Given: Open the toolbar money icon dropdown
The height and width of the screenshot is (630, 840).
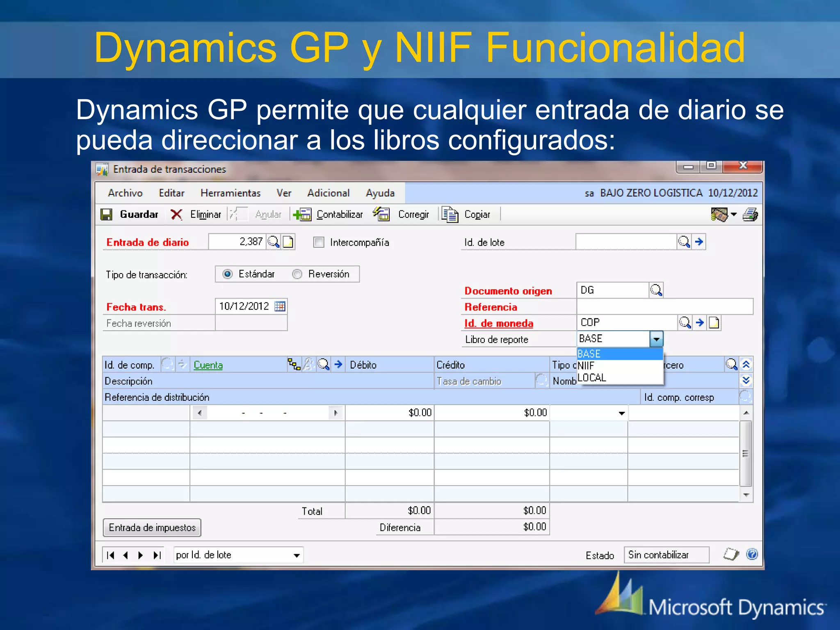Looking at the screenshot, I should coord(734,214).
